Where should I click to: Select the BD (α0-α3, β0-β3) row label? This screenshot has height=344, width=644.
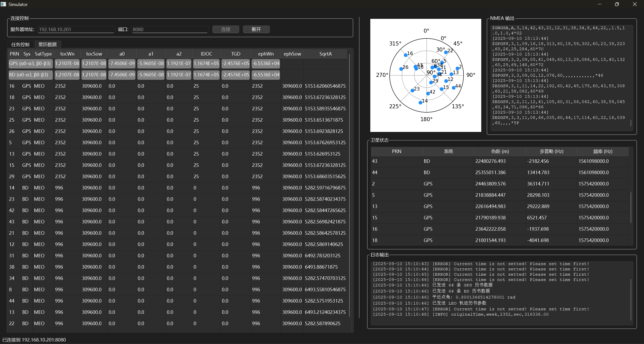[x=30, y=75]
